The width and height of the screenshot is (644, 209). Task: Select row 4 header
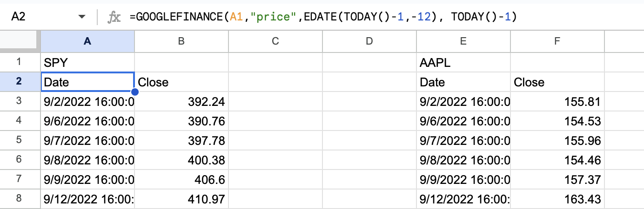point(20,121)
